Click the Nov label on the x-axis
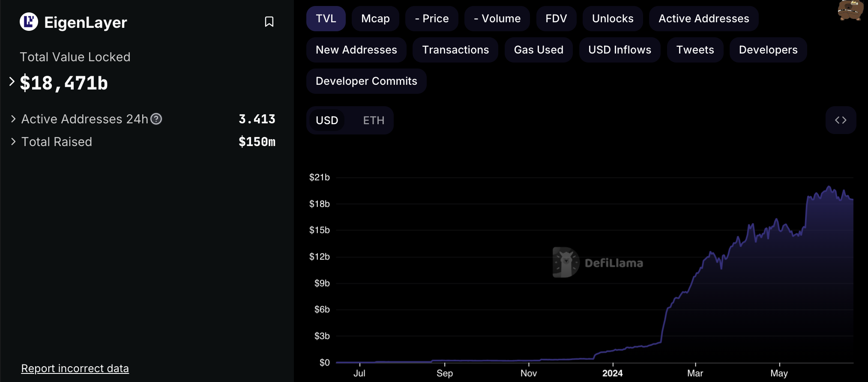Viewport: 868px width, 382px height. coord(529,373)
